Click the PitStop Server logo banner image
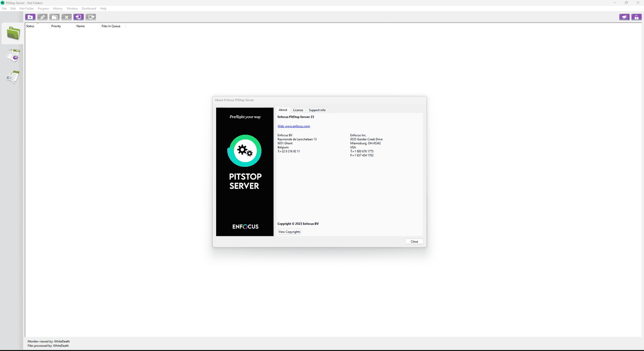644x351 pixels. [x=245, y=172]
